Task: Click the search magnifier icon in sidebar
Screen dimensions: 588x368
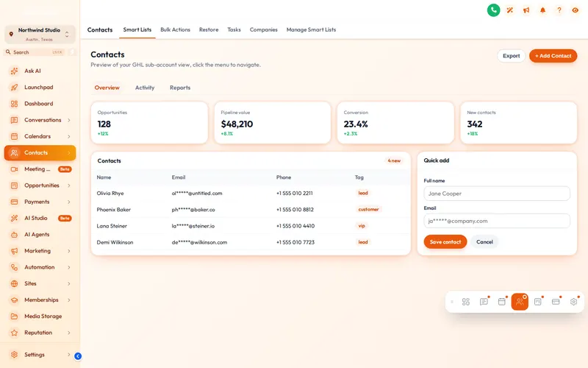Action: 8,52
